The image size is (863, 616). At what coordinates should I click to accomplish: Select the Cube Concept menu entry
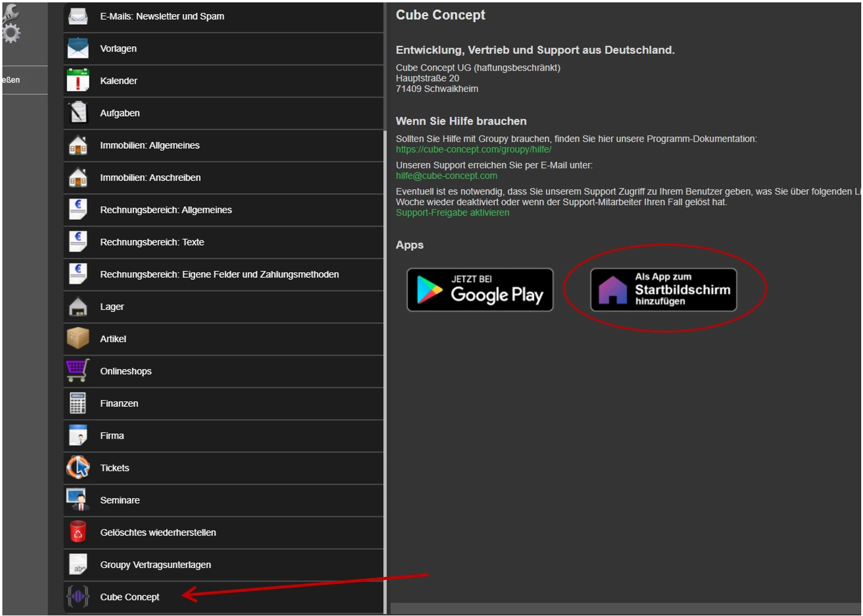pos(223,597)
